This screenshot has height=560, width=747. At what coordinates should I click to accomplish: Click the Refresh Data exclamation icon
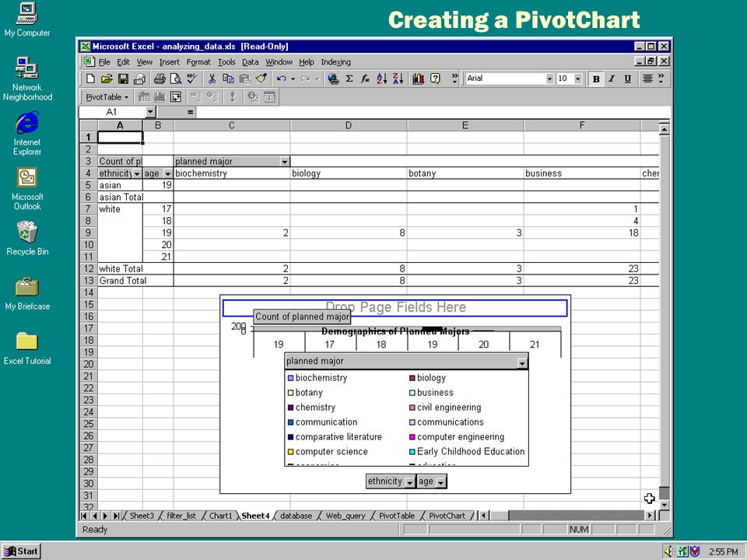[x=233, y=97]
